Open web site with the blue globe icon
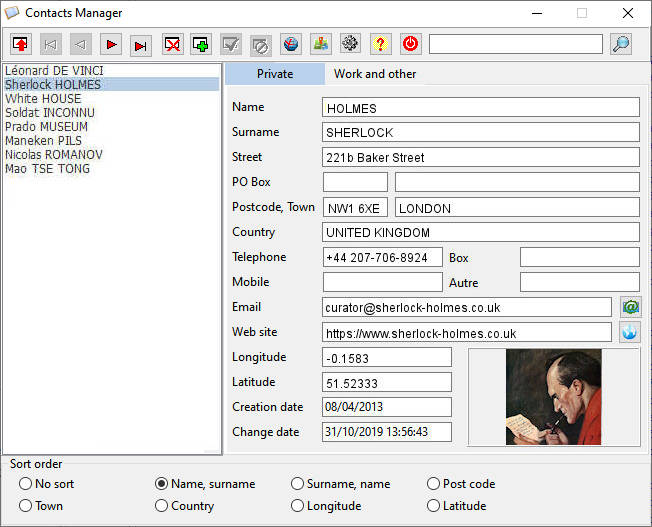Viewport: 652px width, 527px height. pos(630,332)
